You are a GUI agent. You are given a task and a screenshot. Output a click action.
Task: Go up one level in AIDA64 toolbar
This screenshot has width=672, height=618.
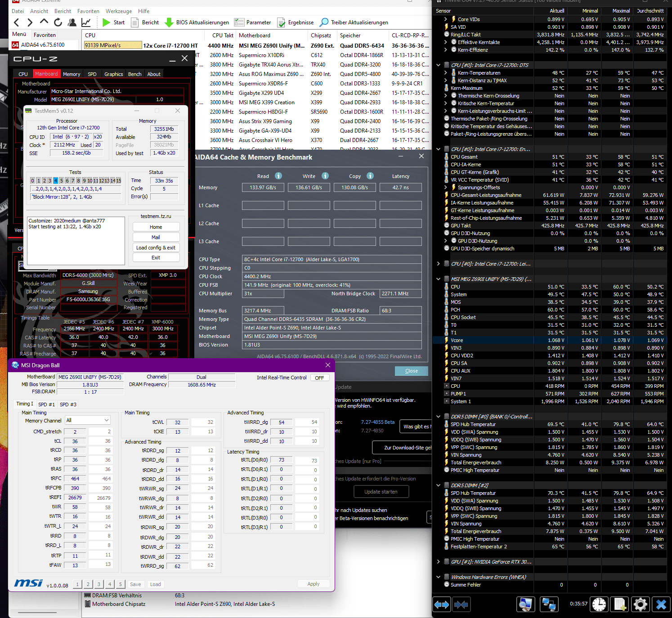44,22
